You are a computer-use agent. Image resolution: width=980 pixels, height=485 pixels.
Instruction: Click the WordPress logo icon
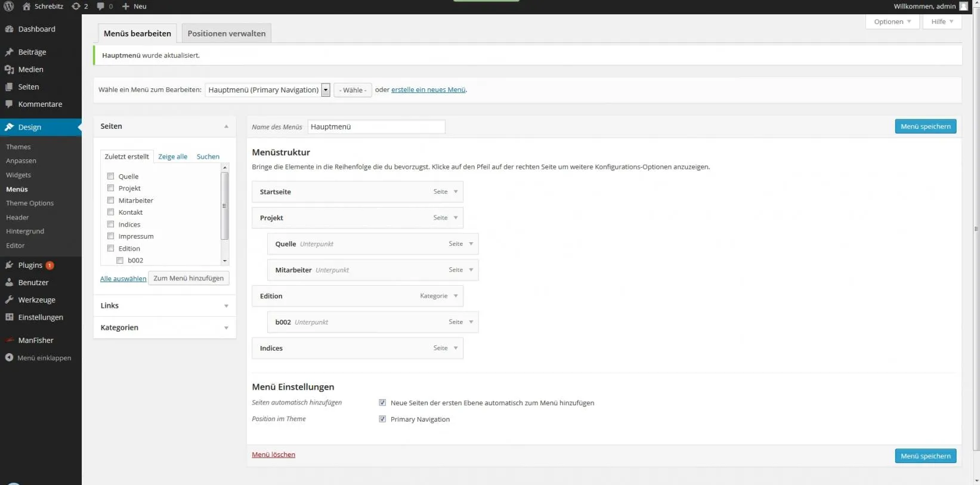(8, 6)
